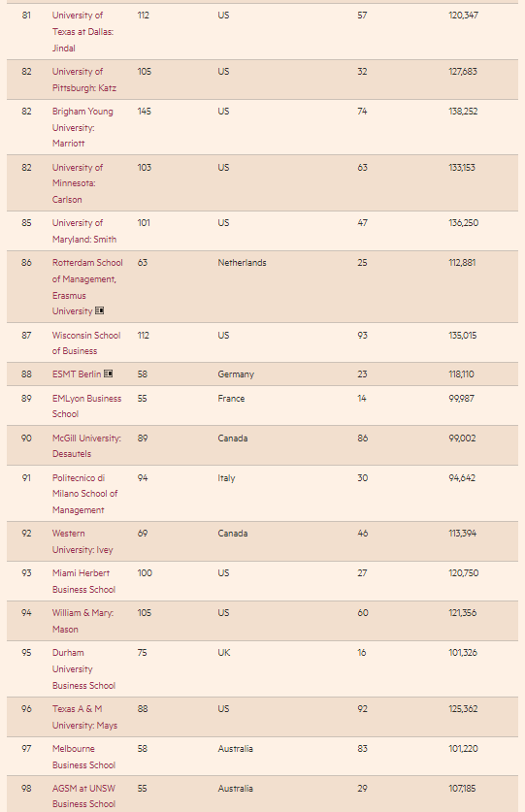This screenshot has width=525, height=812.
Task: Open Texas A & M University: Mays
Action: 84,717
